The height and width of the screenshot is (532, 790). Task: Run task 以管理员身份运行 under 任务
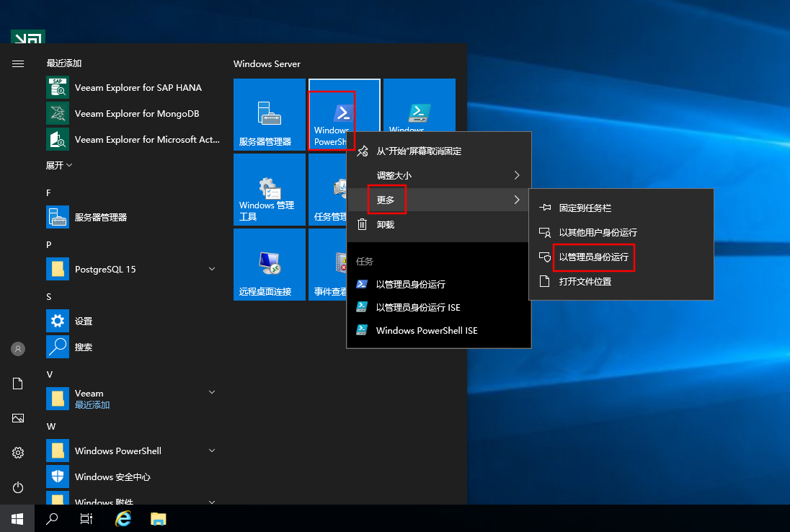tap(439, 284)
